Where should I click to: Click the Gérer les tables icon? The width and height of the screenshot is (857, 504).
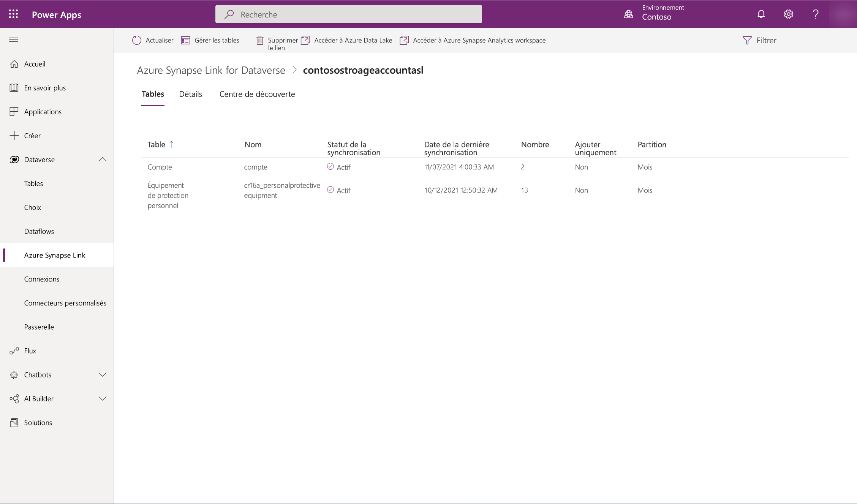click(186, 40)
